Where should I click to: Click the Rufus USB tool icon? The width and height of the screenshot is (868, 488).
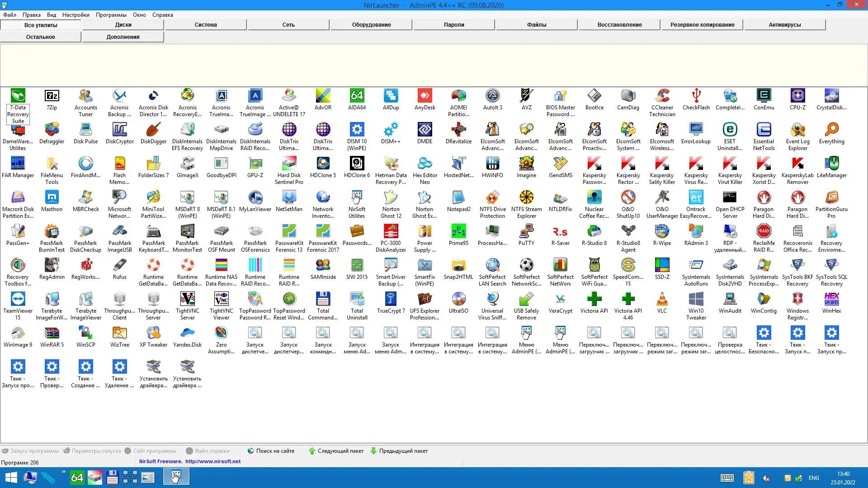pos(119,266)
